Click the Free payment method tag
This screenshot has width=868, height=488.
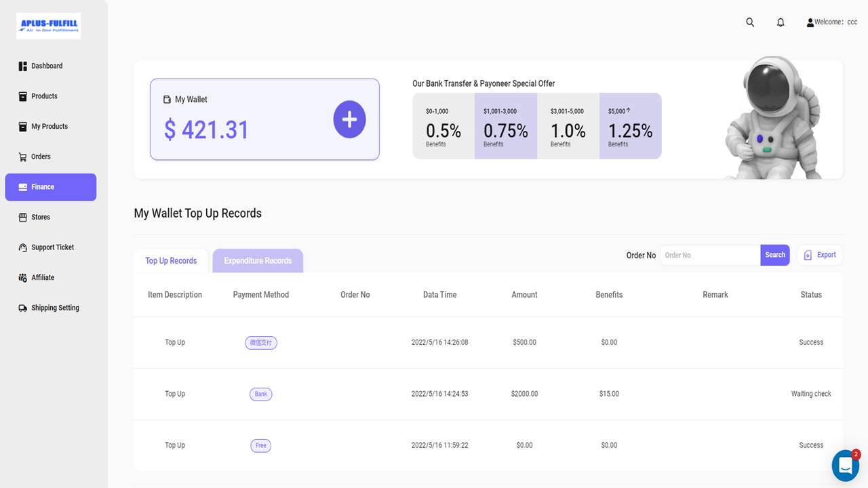[261, 446]
